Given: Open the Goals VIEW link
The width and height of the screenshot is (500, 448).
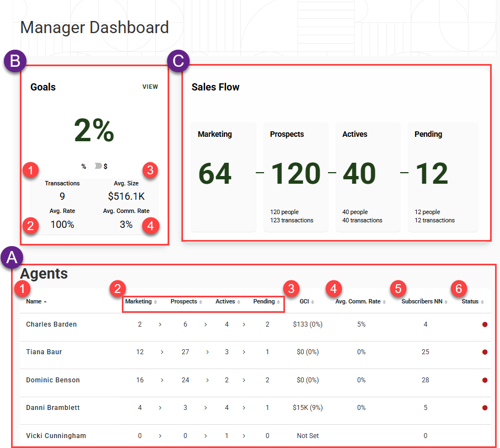Looking at the screenshot, I should click(x=150, y=87).
